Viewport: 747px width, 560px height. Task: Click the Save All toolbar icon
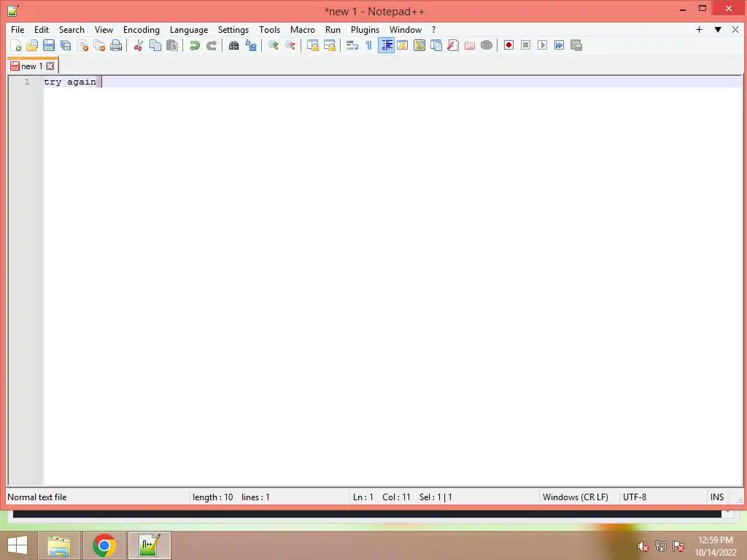coord(66,45)
